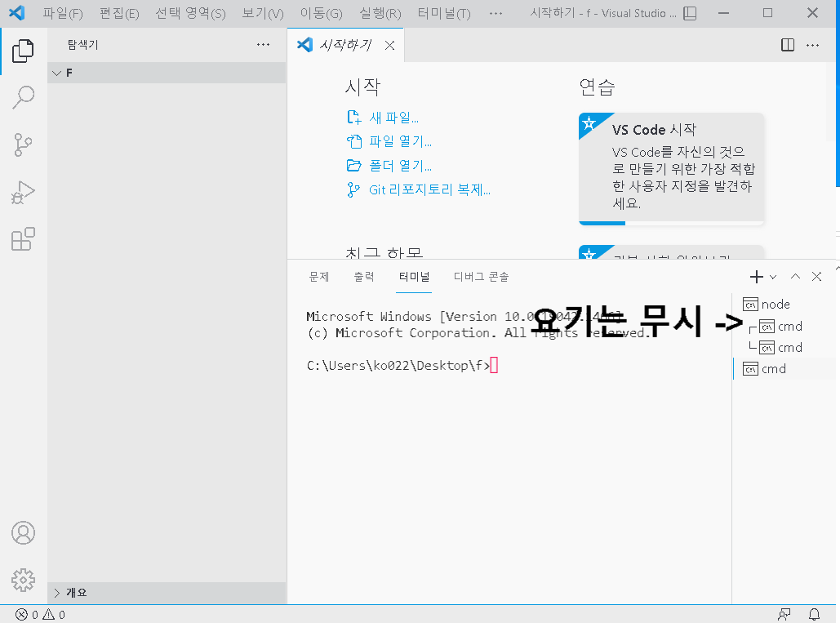Select the second split cmd terminal
840x623 pixels.
pos(784,348)
